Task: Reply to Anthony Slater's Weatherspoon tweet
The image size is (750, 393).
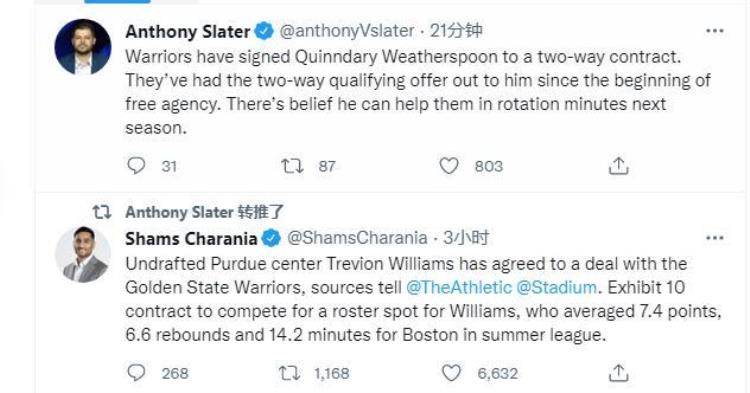Action: (x=136, y=166)
